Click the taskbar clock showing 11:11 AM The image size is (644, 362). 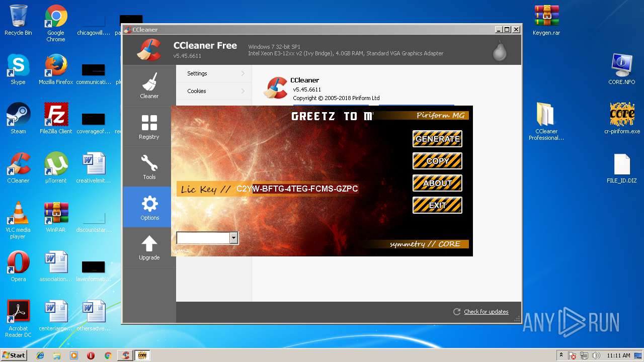(x=618, y=355)
